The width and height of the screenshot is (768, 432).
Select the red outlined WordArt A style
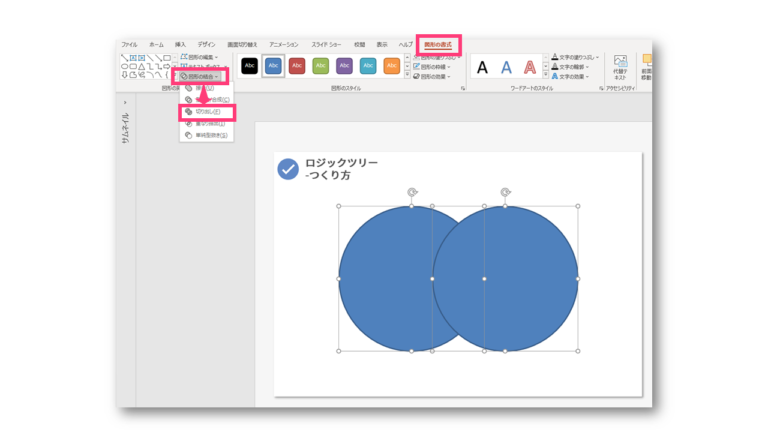coord(529,67)
